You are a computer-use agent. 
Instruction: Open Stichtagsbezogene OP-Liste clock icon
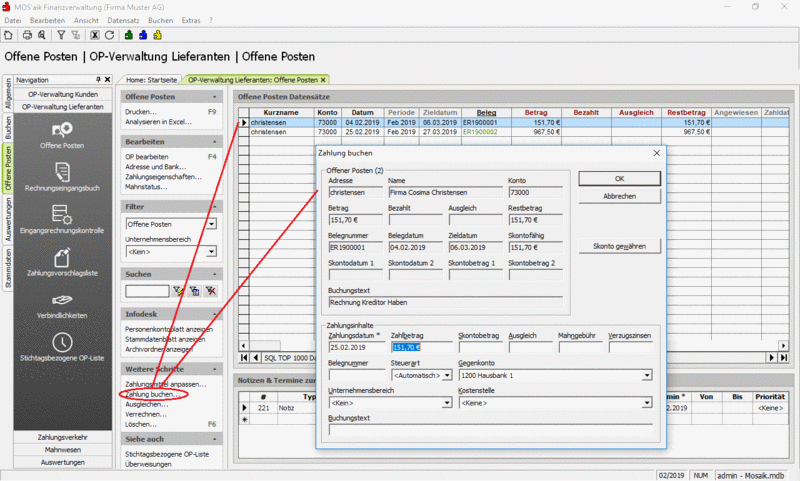pos(62,342)
